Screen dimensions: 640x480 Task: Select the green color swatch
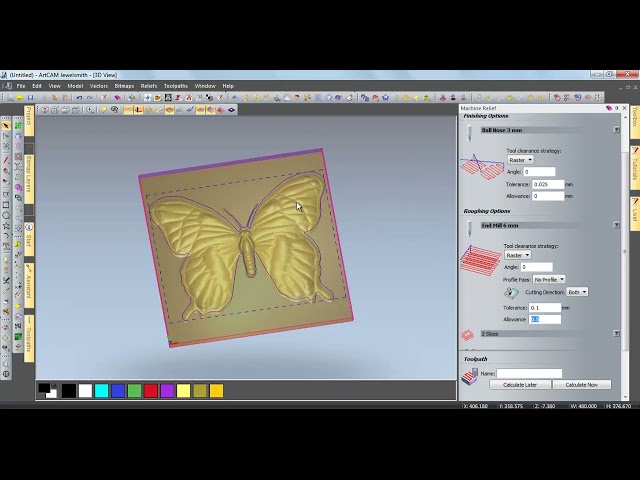click(134, 391)
